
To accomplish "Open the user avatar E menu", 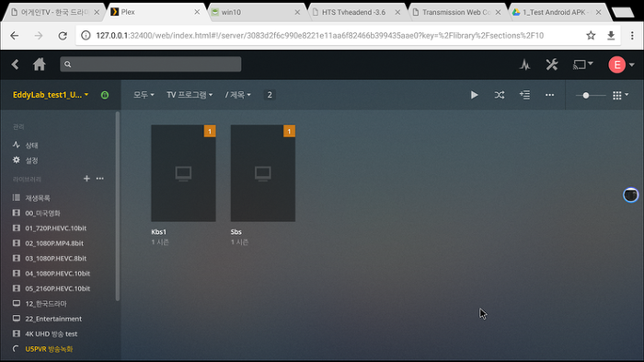I will (x=621, y=64).
